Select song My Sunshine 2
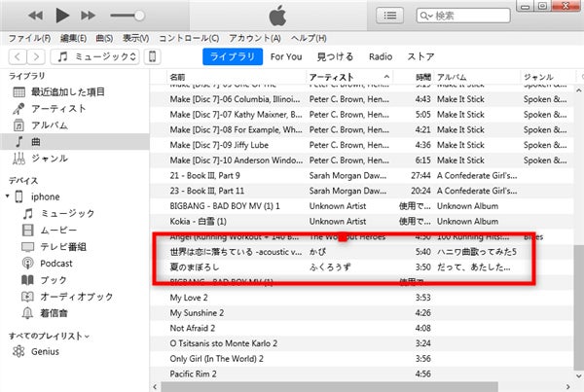The image size is (584, 392). [361, 313]
